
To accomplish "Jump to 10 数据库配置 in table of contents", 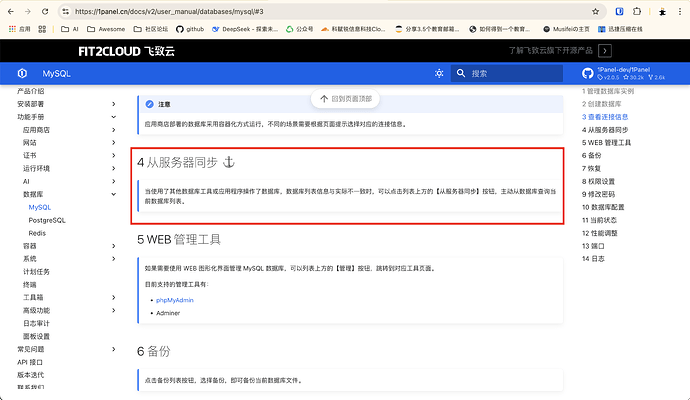I will tap(603, 207).
